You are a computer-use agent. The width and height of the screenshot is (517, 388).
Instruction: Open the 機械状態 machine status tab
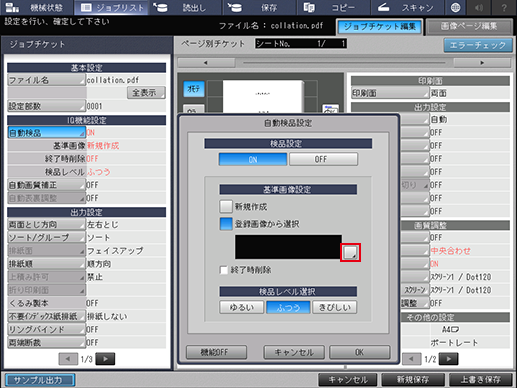(x=36, y=7)
